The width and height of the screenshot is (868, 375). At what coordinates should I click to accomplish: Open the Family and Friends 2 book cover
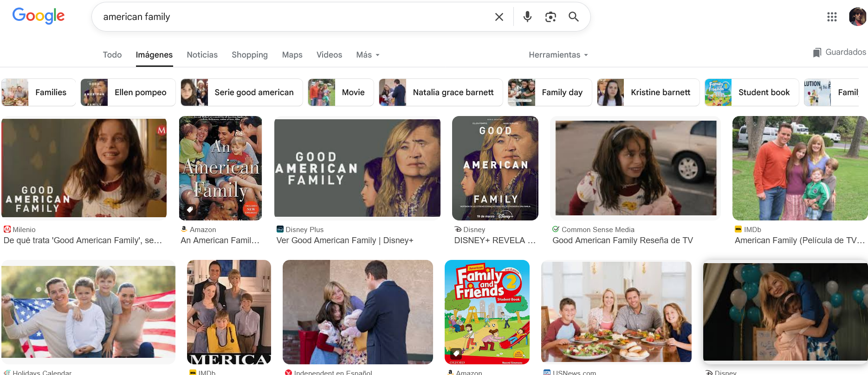click(487, 312)
